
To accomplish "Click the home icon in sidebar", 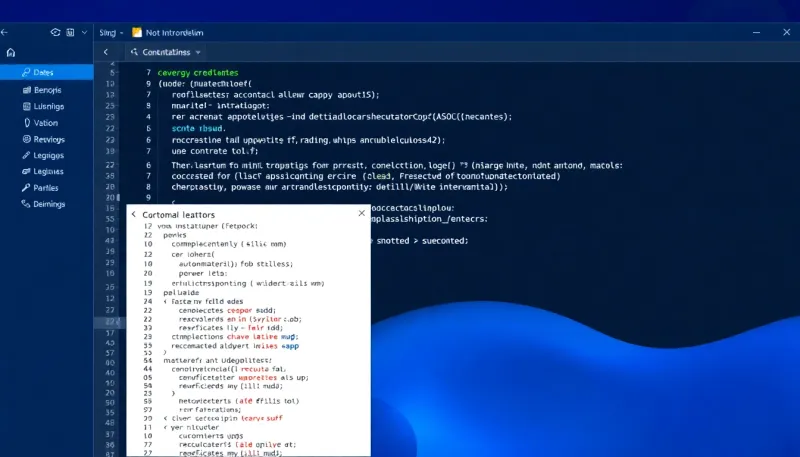I will (11, 53).
